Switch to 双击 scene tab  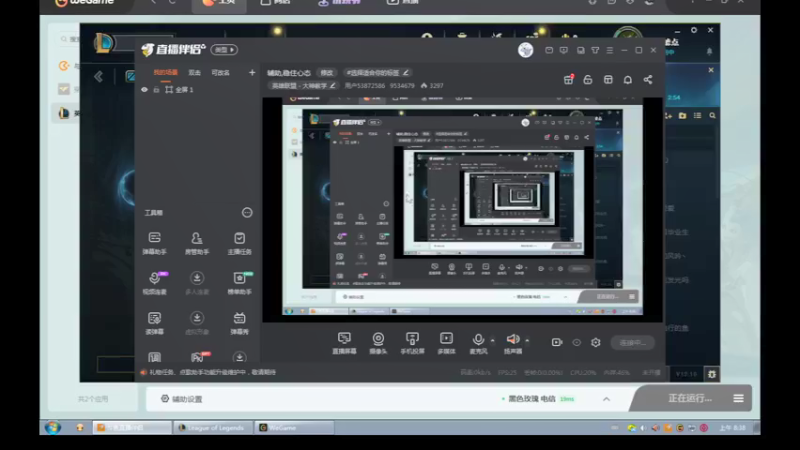[x=194, y=73]
